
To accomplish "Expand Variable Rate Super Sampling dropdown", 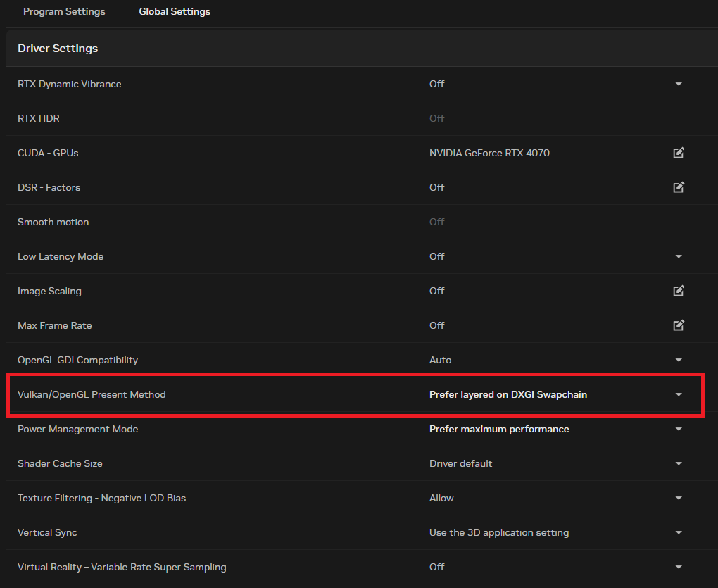I will tap(679, 567).
